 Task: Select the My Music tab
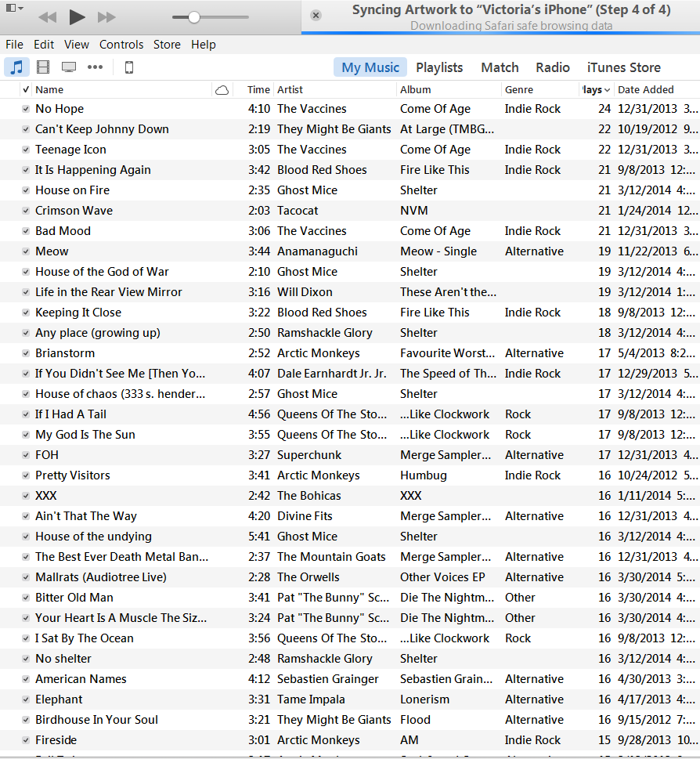pos(370,67)
